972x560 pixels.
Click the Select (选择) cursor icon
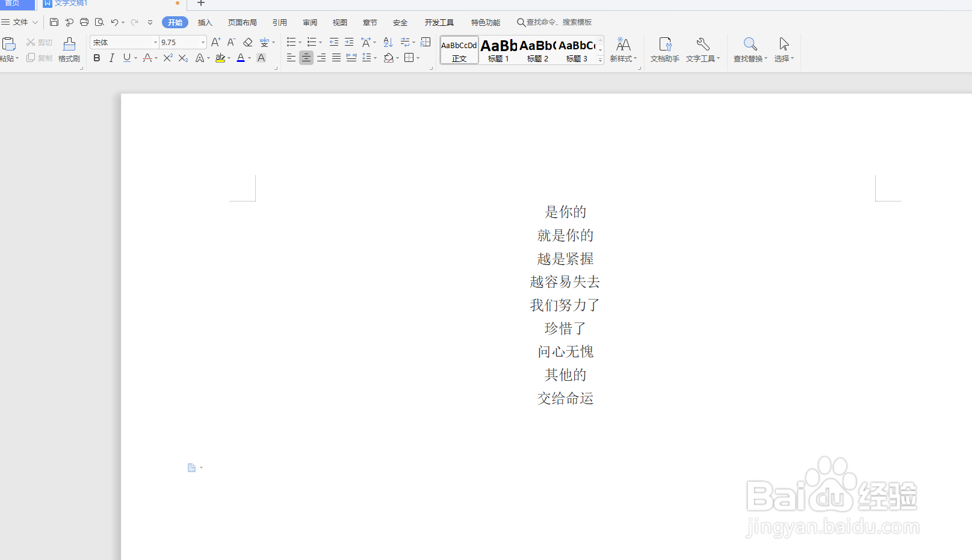(x=784, y=44)
